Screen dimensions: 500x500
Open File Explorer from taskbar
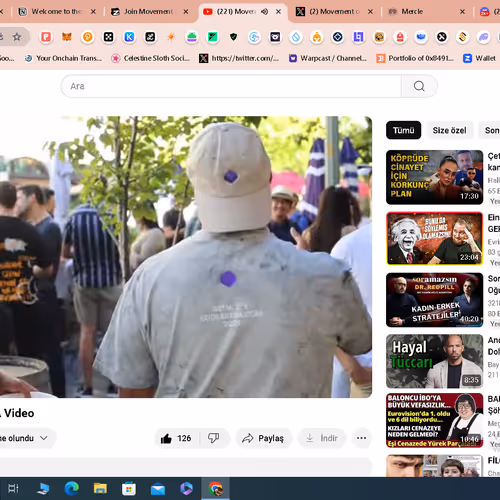[100, 489]
